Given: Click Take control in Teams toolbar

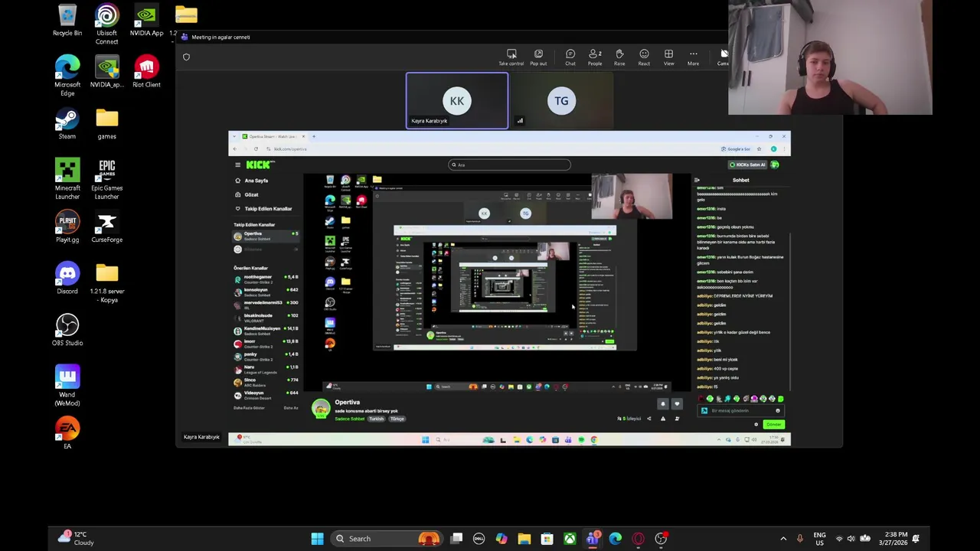Looking at the screenshot, I should (x=511, y=57).
